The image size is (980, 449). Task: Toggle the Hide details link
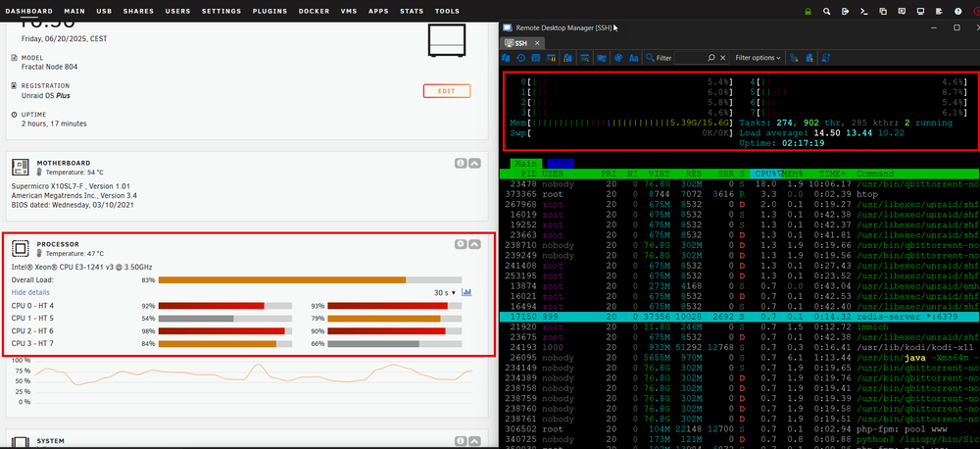coord(30,292)
